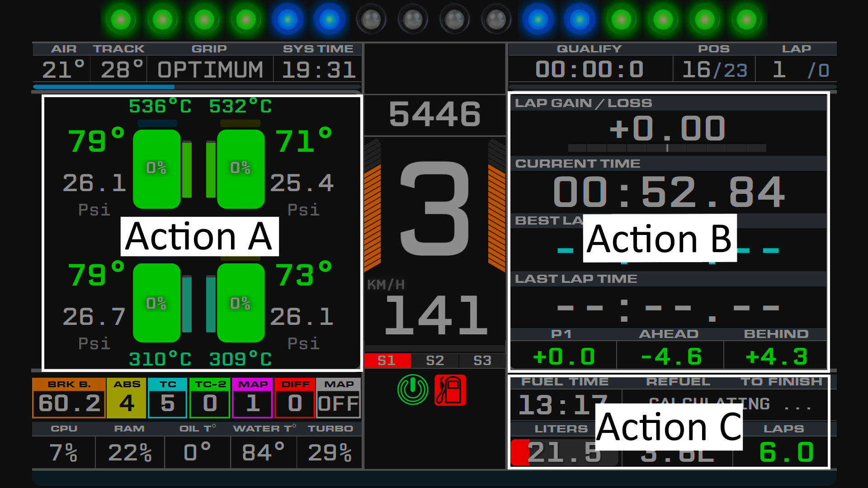Click the CPU 7% readout
This screenshot has height=488, width=868.
click(63, 452)
